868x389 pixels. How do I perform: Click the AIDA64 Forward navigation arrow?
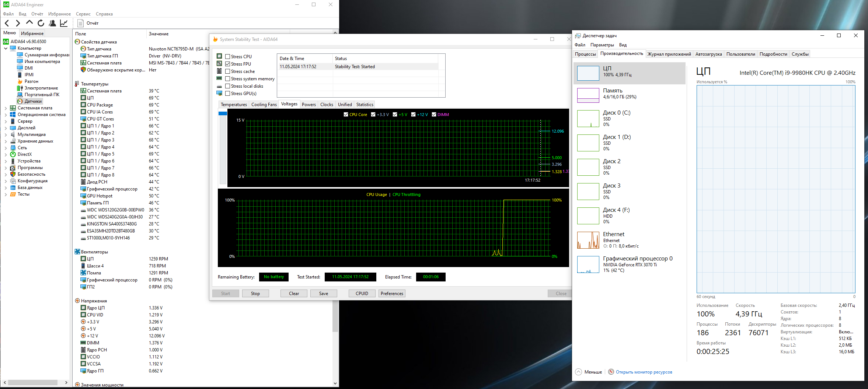(18, 23)
